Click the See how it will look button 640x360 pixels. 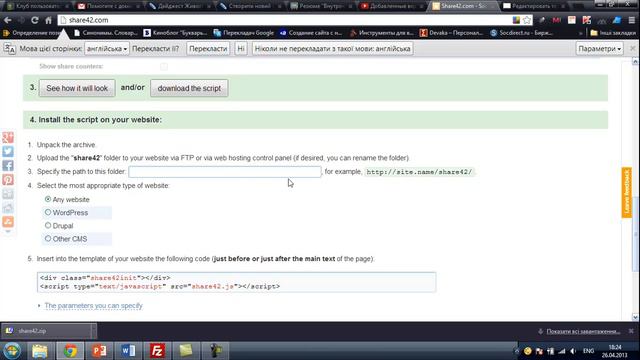[x=77, y=88]
